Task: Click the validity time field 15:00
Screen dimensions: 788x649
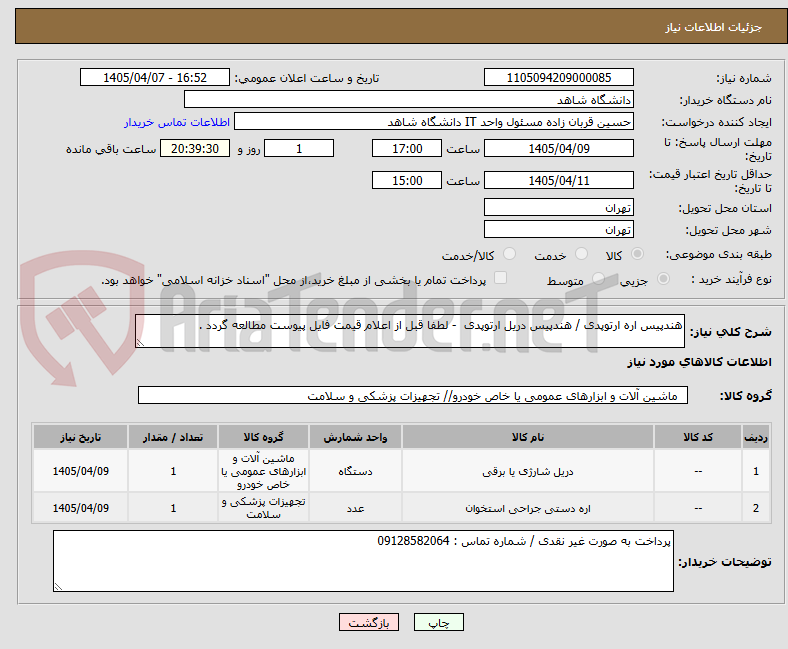Action: tap(407, 180)
